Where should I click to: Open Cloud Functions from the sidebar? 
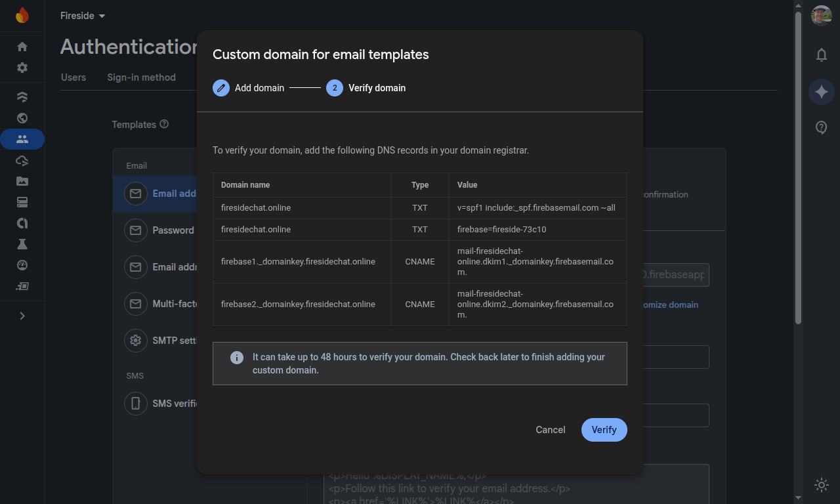pos(22,160)
